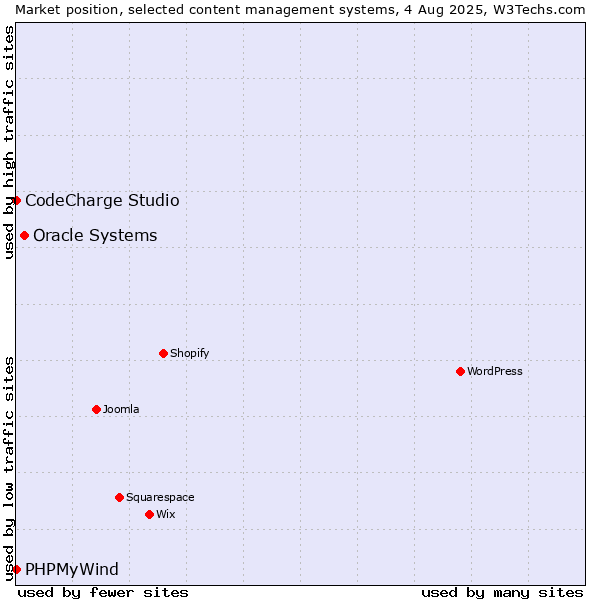Click 'used by high traffic sites' axis label
This screenshot has height=600, width=600.
click(x=8, y=142)
